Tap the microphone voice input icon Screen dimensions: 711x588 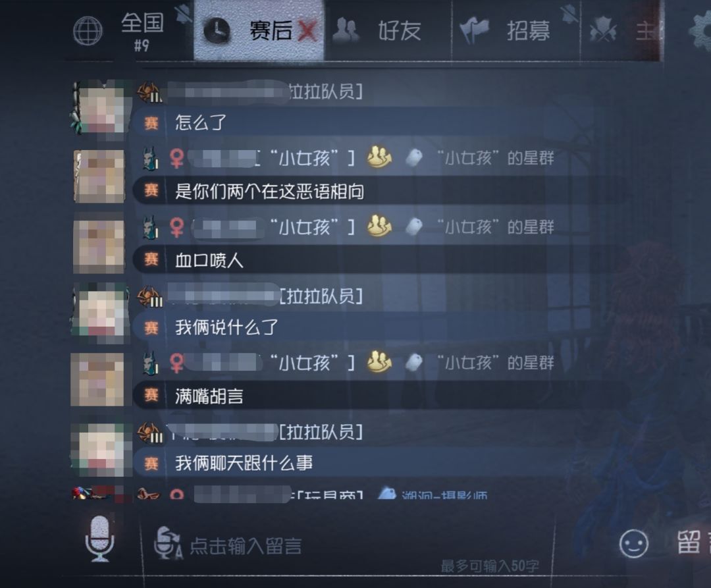(100, 538)
